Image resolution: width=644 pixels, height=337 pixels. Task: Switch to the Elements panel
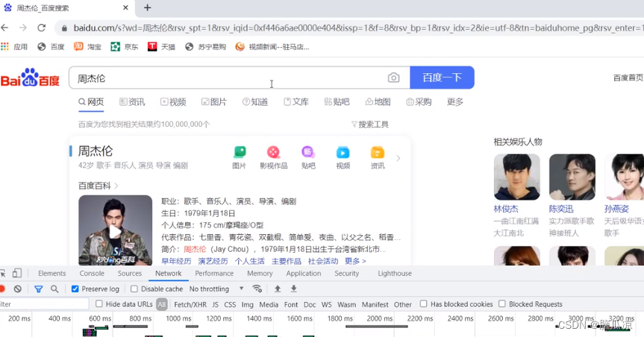tap(51, 274)
